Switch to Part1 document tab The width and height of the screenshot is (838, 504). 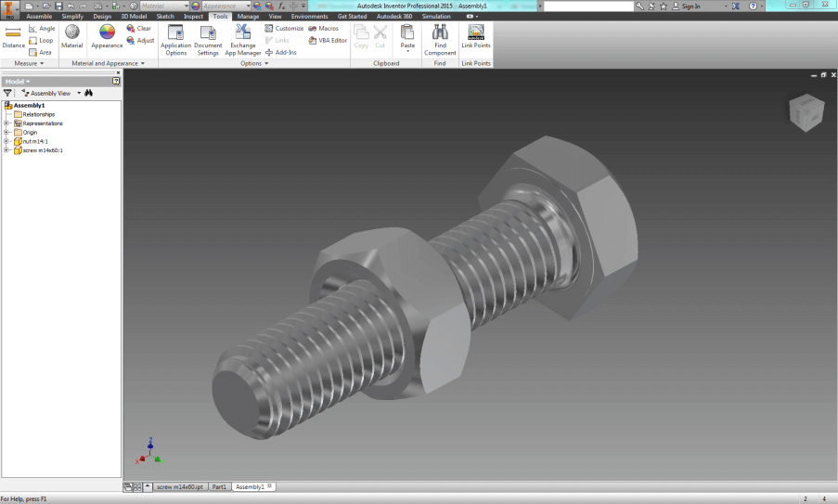tap(219, 487)
